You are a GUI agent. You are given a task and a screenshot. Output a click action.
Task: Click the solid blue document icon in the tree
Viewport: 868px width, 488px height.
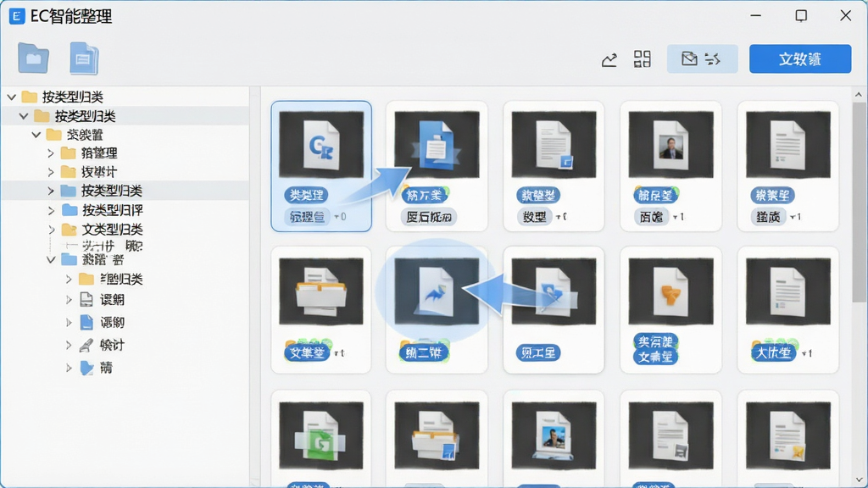tap(86, 322)
